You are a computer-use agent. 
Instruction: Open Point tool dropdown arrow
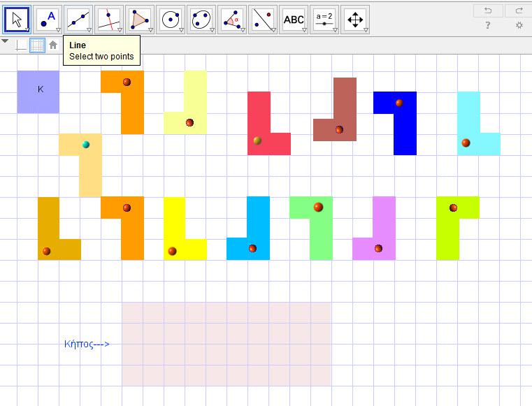58,30
